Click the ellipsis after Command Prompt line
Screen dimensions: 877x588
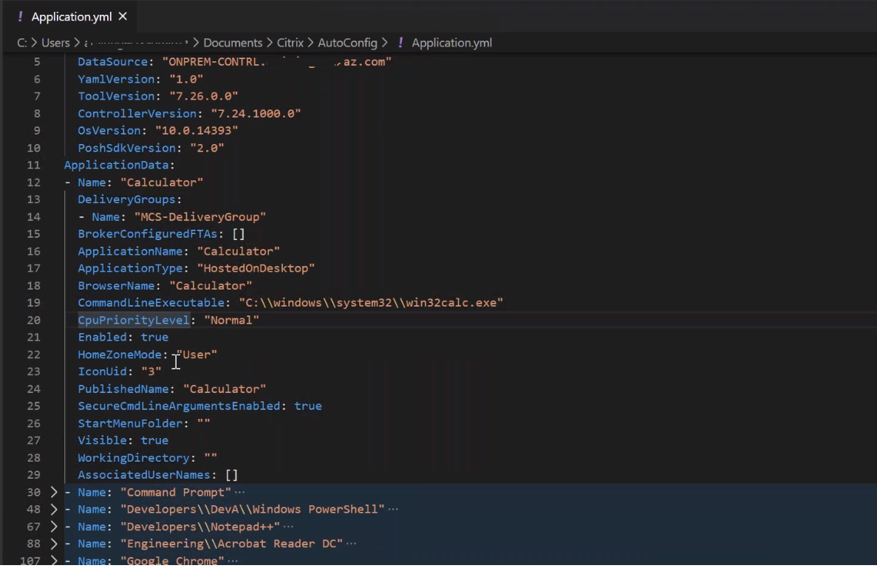239,492
